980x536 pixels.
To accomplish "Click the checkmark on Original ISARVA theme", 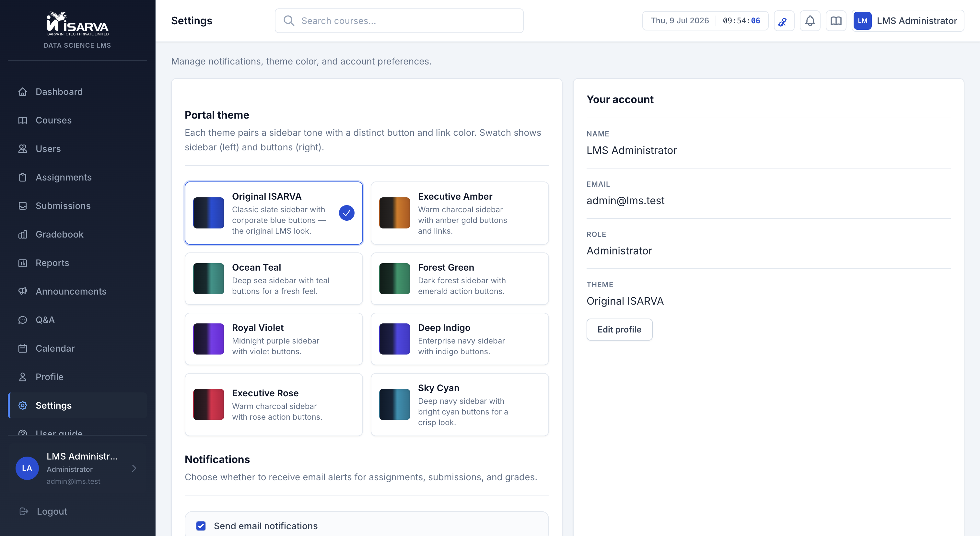I will 346,213.
